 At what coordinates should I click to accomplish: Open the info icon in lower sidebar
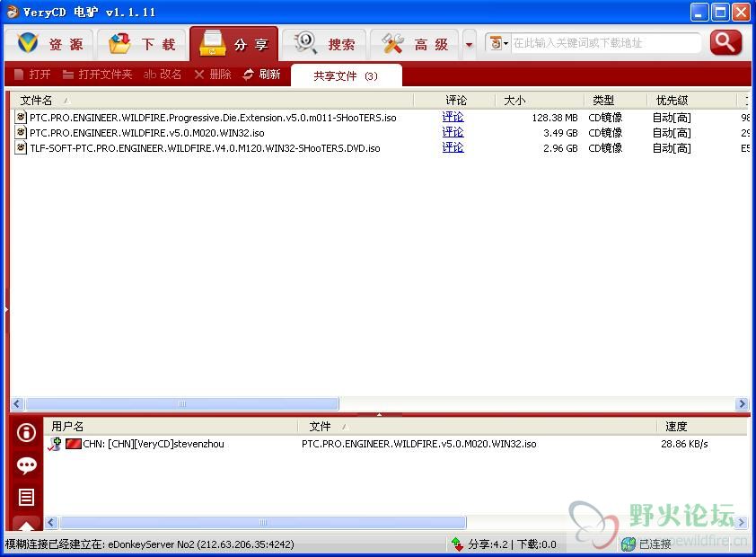point(27,432)
